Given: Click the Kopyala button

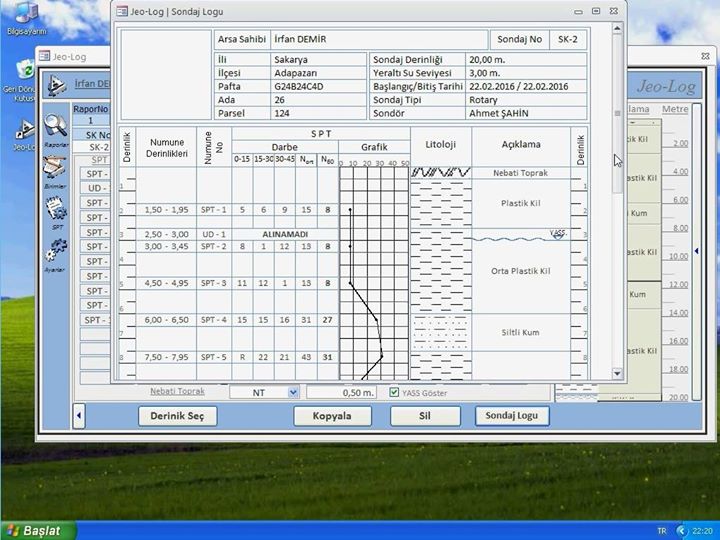Looking at the screenshot, I should pyautogui.click(x=332, y=416).
